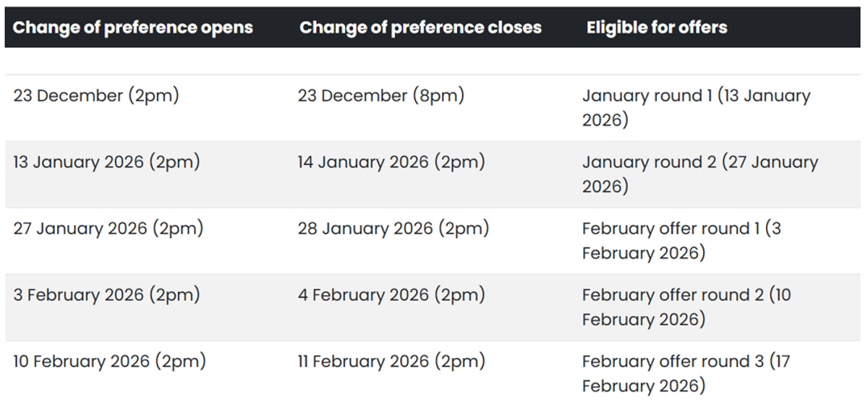Viewport: 868px width, 413px height.
Task: Select the '23 December (8pm)' closing cell
Action: [380, 96]
